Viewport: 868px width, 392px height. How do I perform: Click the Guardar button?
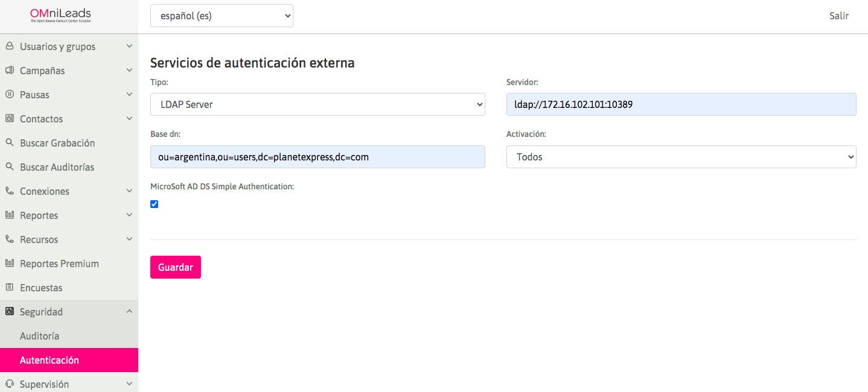[175, 267]
